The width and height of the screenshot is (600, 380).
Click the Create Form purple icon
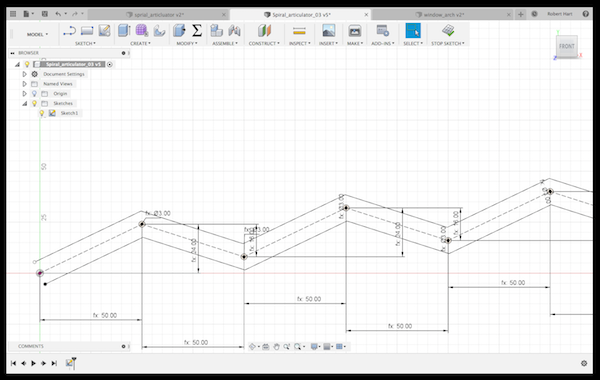(142, 31)
